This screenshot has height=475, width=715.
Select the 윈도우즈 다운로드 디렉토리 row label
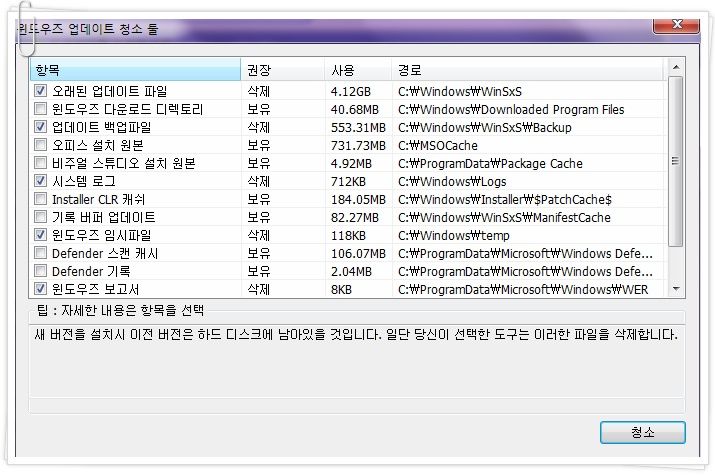click(x=127, y=109)
